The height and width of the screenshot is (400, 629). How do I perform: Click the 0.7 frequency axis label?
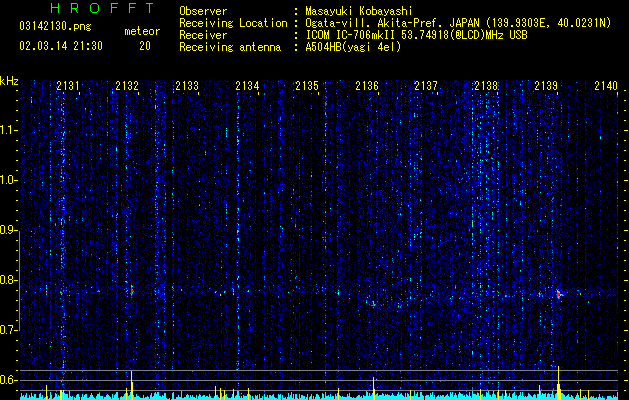8,330
